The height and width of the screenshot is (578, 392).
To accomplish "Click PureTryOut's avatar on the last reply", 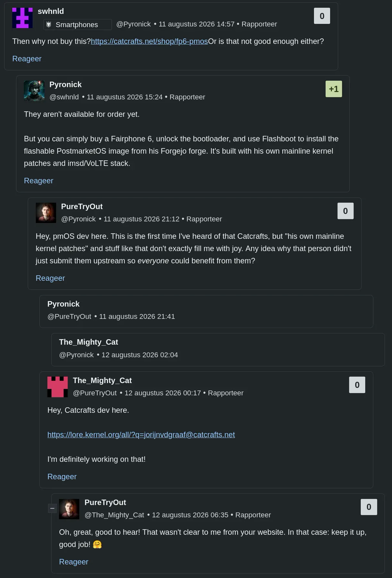I will point(69,509).
